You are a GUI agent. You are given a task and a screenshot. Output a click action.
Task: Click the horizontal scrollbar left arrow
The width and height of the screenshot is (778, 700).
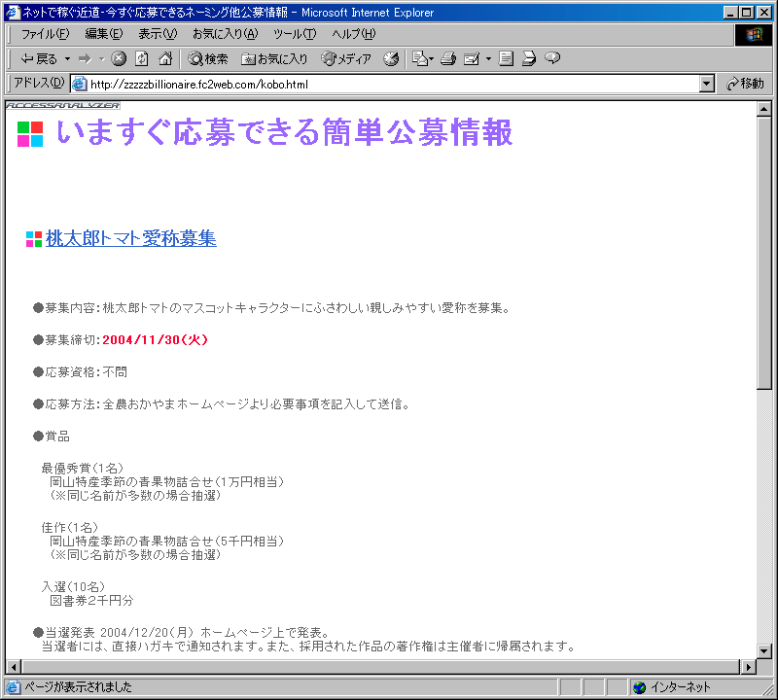pos(14,667)
